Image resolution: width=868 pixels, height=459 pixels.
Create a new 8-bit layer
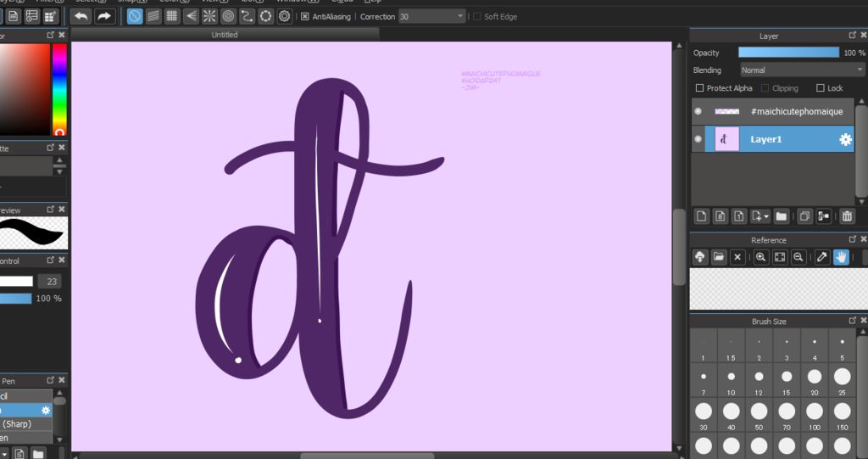pos(721,216)
